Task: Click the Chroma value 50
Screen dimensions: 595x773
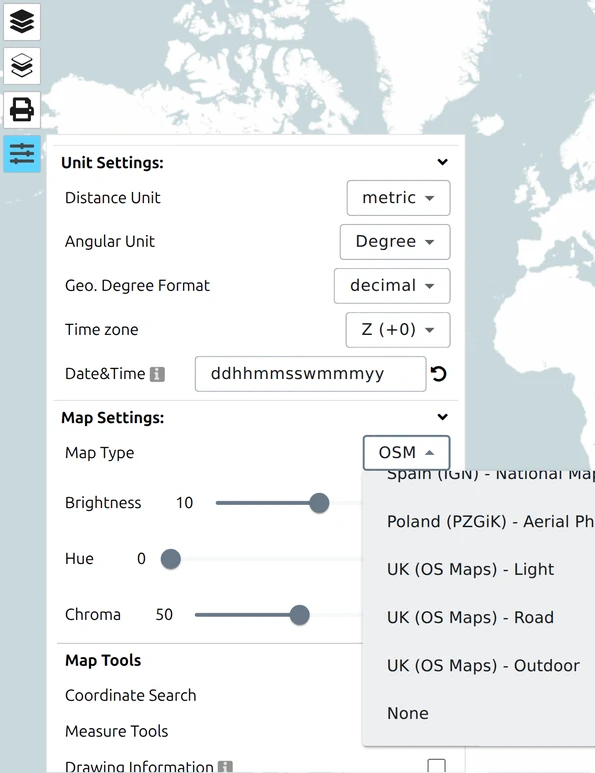Action: click(164, 615)
